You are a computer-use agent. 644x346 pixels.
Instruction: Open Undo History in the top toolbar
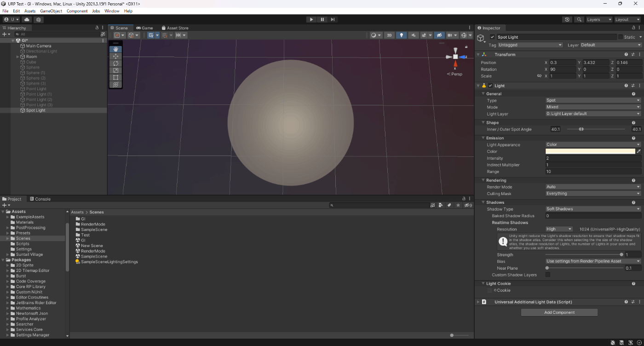(567, 19)
